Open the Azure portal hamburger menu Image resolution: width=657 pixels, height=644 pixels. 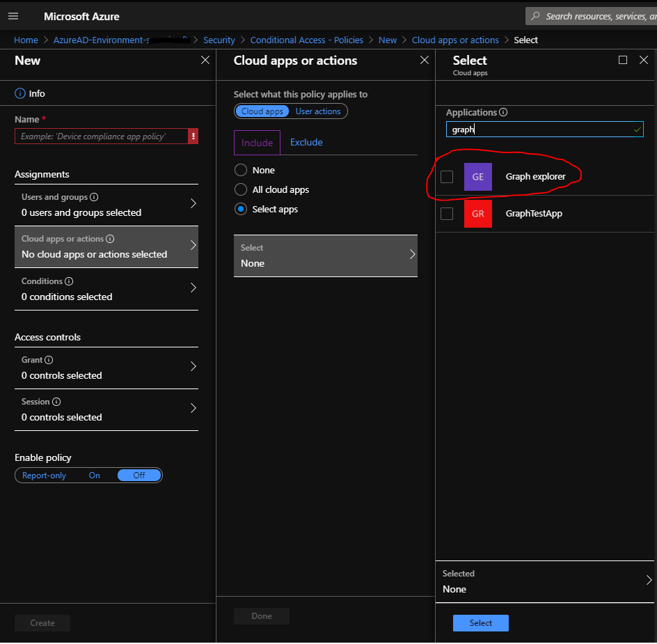click(14, 16)
